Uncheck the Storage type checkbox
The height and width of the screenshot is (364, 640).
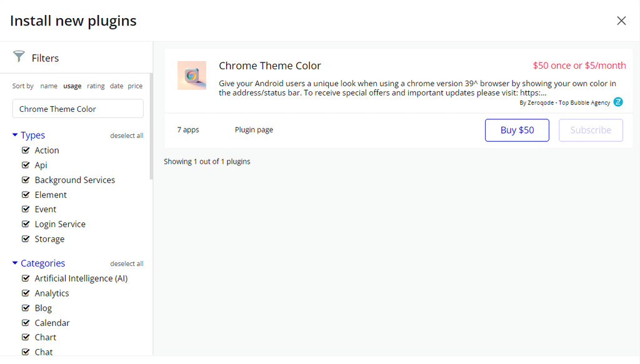coord(25,239)
